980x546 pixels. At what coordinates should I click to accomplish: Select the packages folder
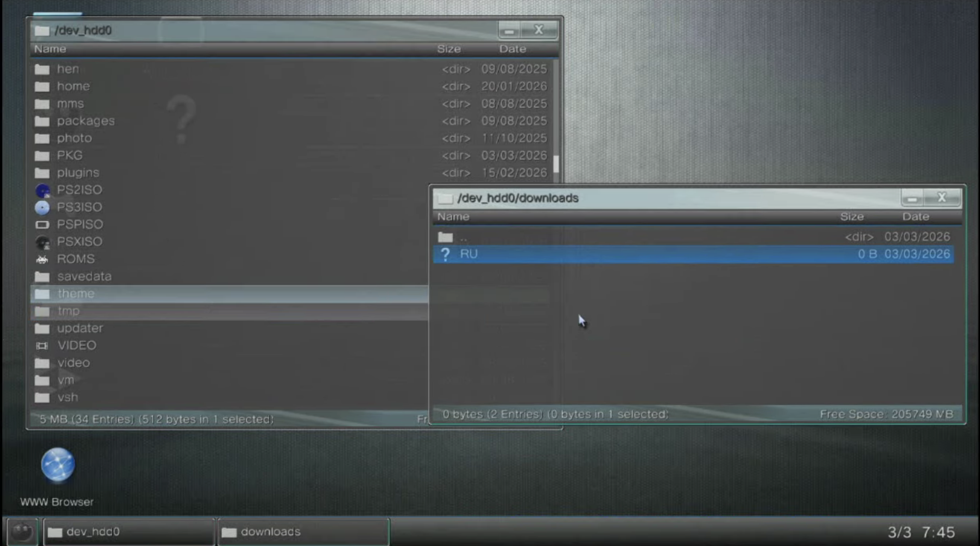tap(85, 121)
